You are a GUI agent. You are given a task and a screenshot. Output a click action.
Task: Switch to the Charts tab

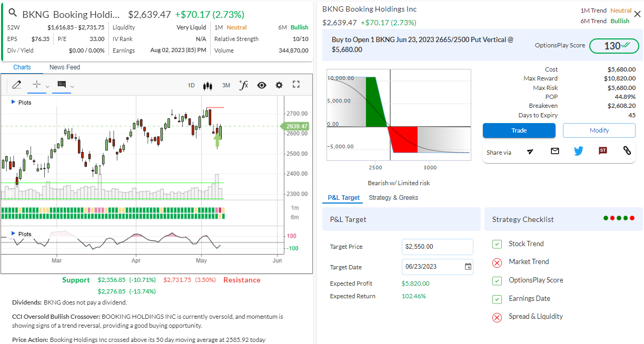pos(22,67)
